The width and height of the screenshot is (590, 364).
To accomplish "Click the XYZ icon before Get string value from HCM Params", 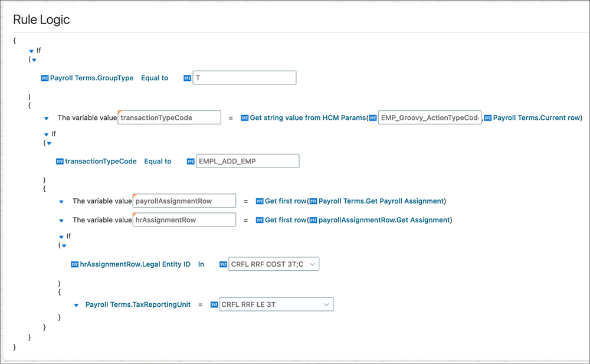I will 244,117.
